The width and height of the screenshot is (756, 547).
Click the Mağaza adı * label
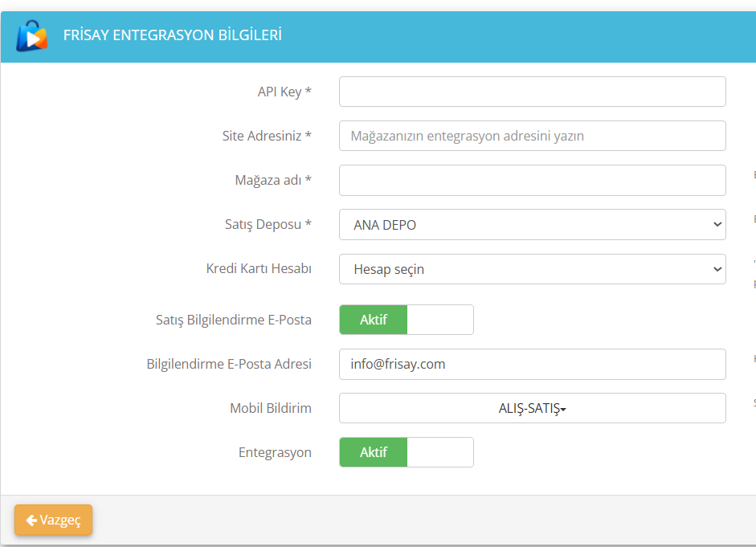[273, 180]
